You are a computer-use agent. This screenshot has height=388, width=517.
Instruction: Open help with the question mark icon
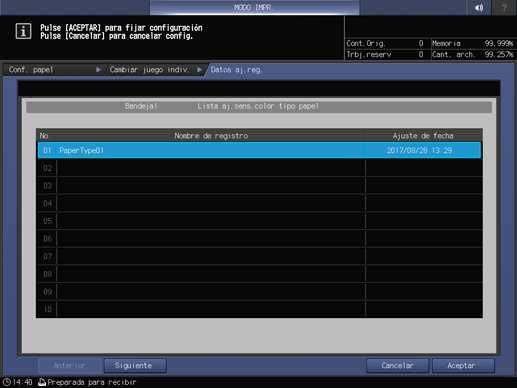(504, 7)
